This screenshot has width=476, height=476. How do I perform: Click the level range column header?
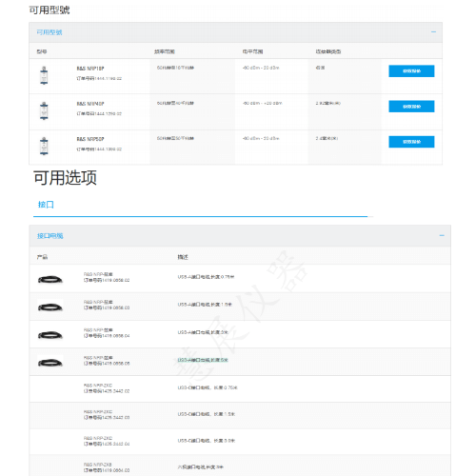click(x=252, y=51)
